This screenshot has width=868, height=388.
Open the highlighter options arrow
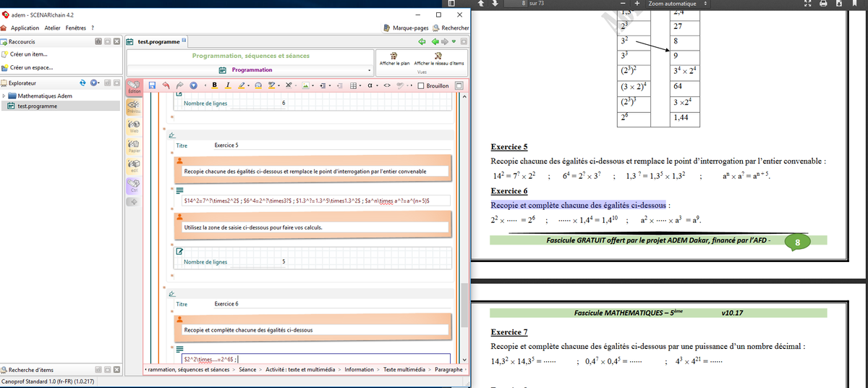click(x=248, y=85)
